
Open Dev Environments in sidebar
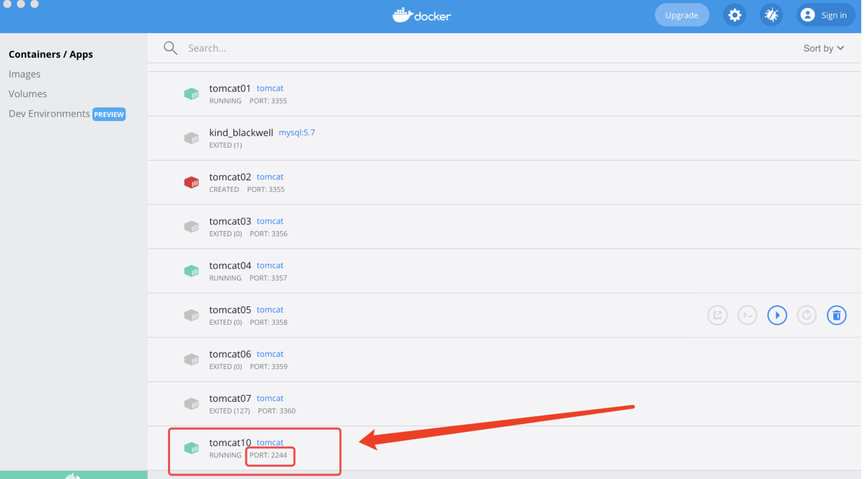(x=49, y=114)
